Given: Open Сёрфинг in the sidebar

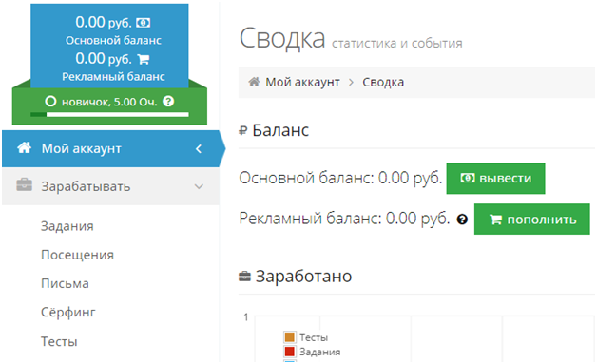Looking at the screenshot, I should [x=68, y=313].
